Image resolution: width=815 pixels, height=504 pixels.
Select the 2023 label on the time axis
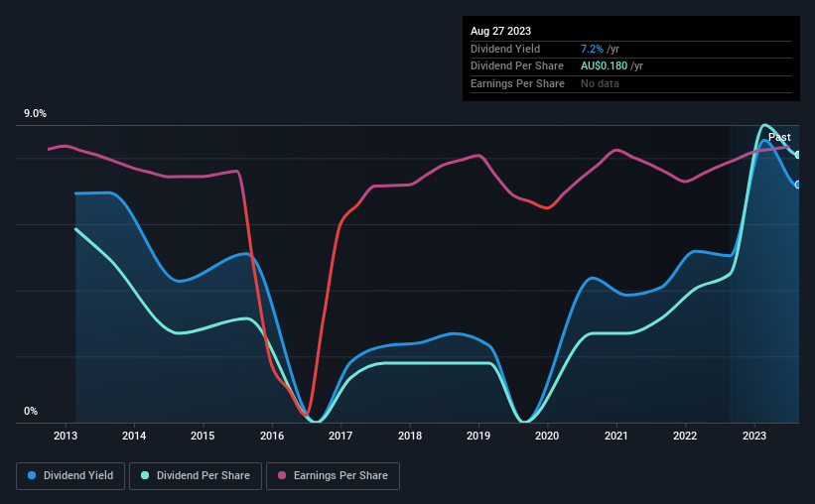click(x=754, y=436)
